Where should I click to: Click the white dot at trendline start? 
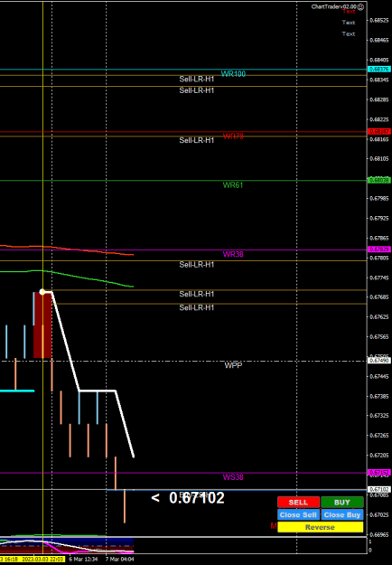42,291
